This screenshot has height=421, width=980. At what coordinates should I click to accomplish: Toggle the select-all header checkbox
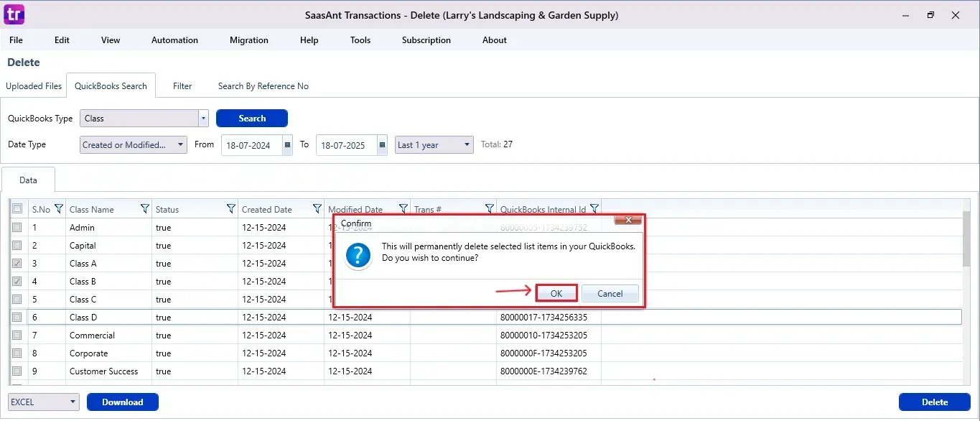pos(17,209)
